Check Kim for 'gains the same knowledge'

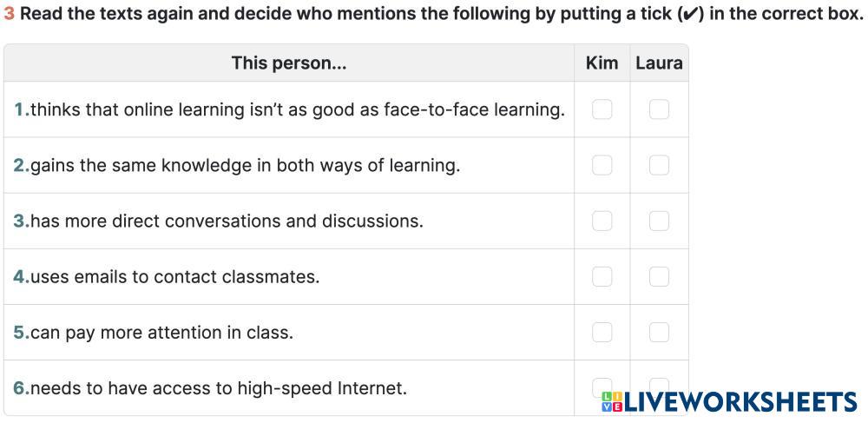point(602,165)
